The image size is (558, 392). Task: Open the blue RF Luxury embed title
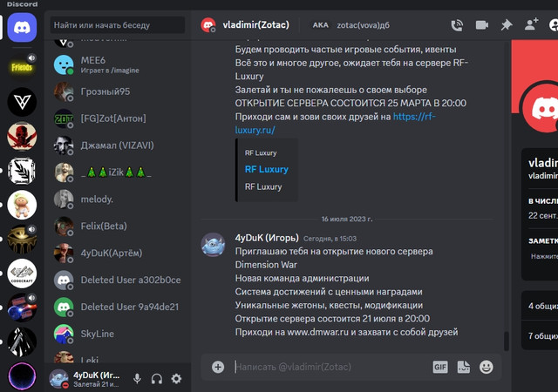click(267, 169)
